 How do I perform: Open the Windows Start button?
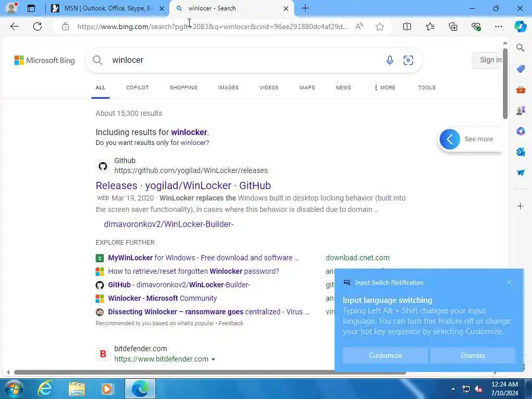click(x=13, y=389)
